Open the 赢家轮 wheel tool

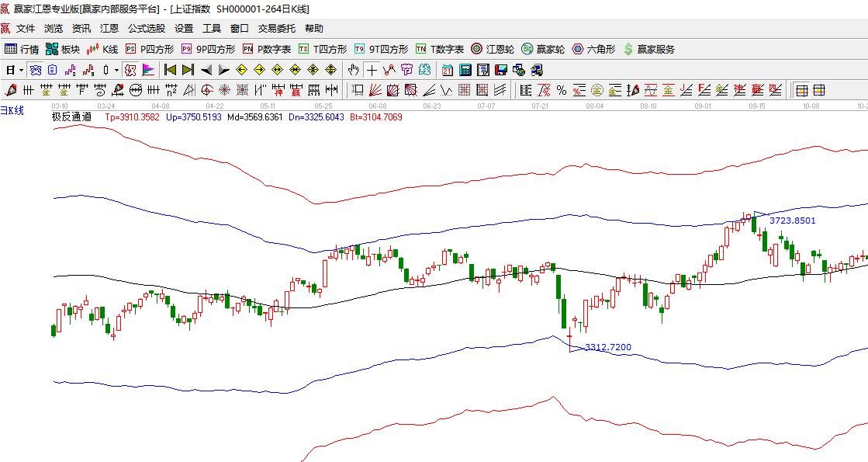[542, 49]
